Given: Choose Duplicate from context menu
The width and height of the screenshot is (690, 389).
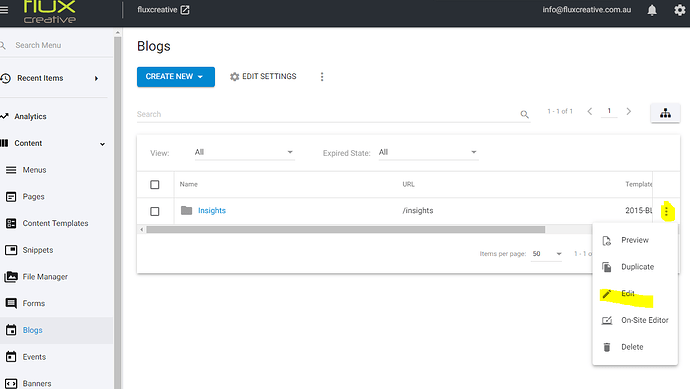Looking at the screenshot, I should (x=635, y=267).
